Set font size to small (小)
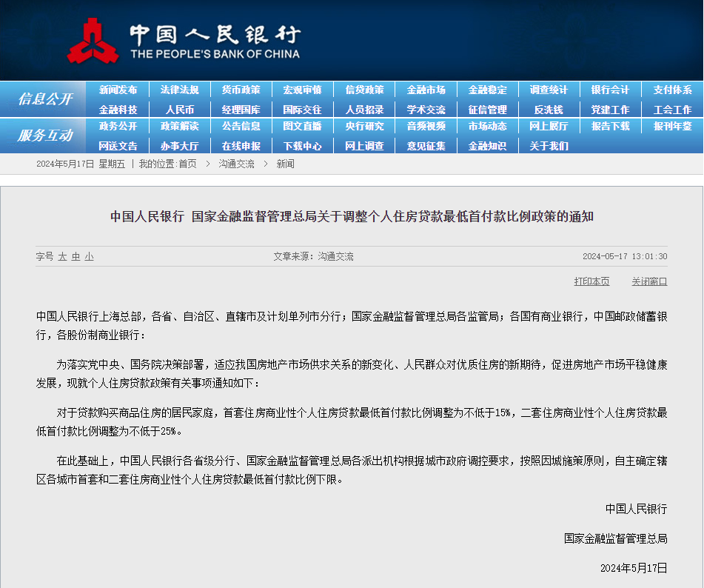 point(89,256)
